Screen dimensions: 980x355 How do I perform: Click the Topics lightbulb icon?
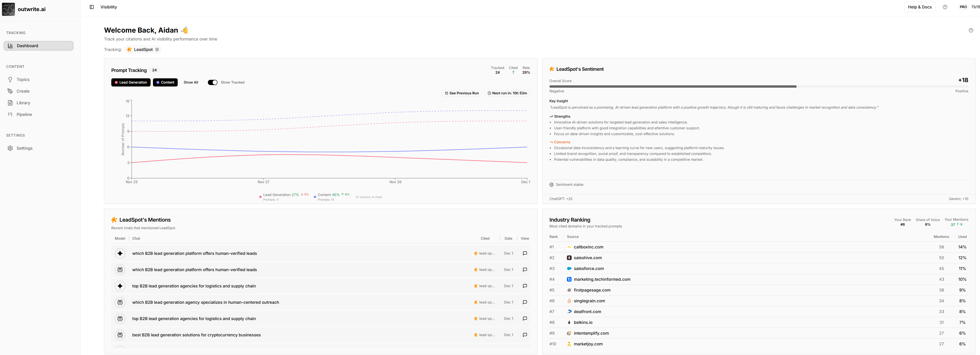point(10,80)
